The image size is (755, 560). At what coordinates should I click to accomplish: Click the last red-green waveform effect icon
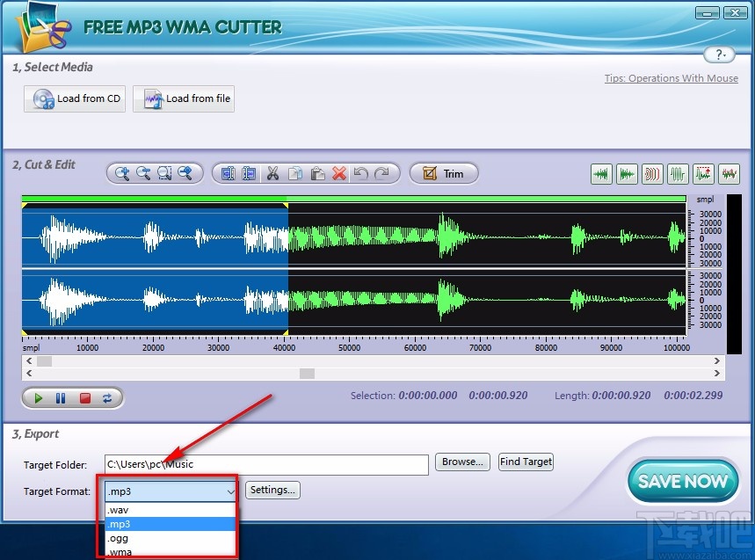730,174
